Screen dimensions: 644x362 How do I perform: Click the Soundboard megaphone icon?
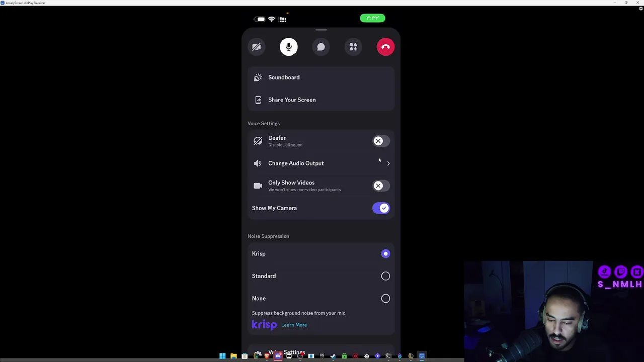258,77
